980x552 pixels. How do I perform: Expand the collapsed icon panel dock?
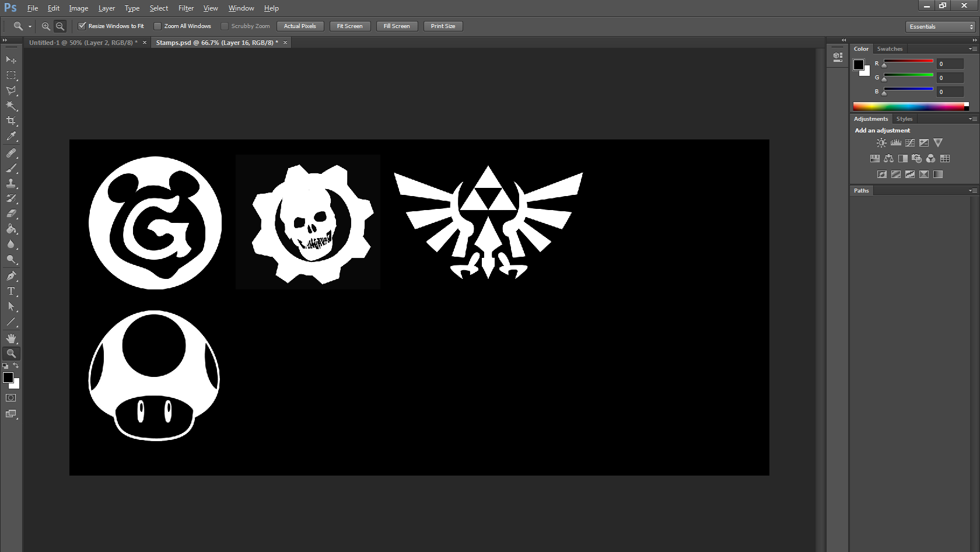pos(843,40)
